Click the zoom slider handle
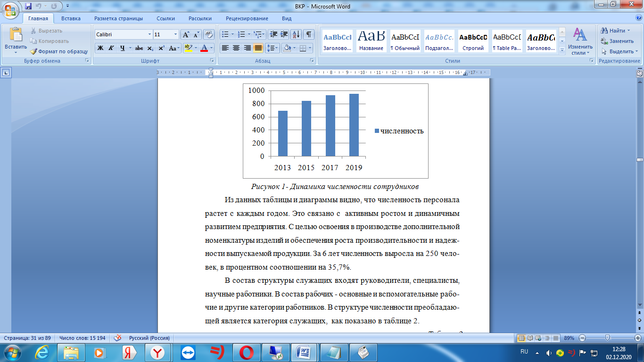644x362 pixels. (x=607, y=338)
